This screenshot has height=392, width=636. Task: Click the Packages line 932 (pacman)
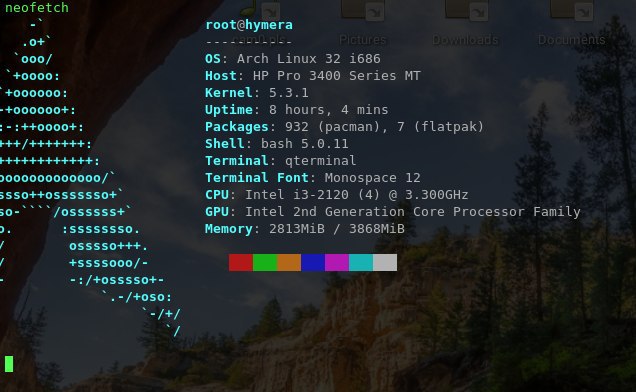345,127
